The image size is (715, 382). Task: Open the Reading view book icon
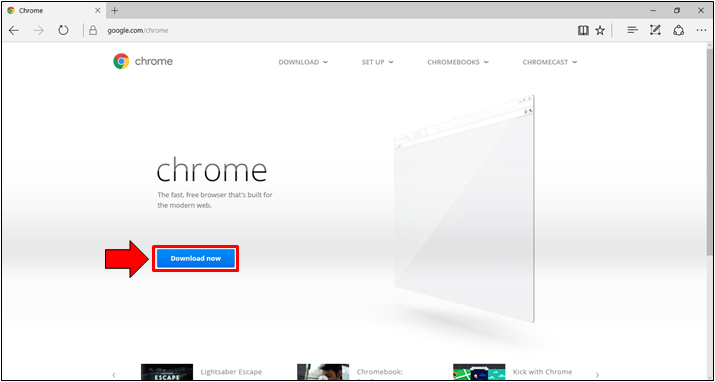(x=583, y=31)
